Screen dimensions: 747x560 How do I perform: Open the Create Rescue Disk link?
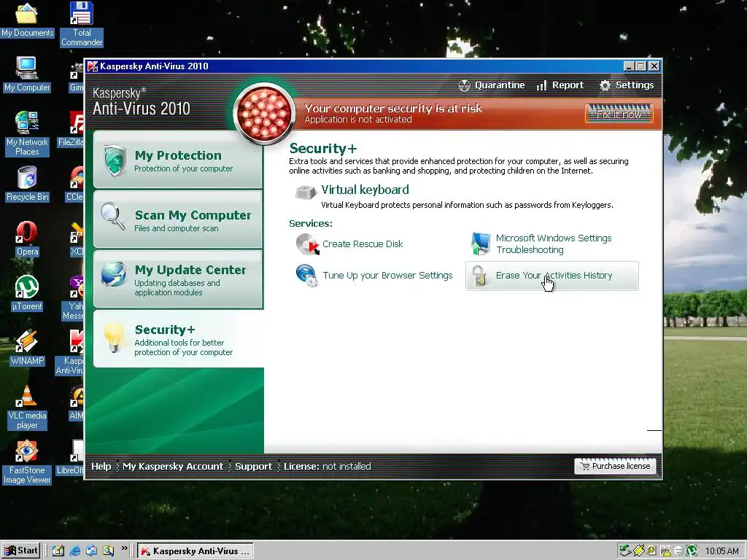(363, 244)
